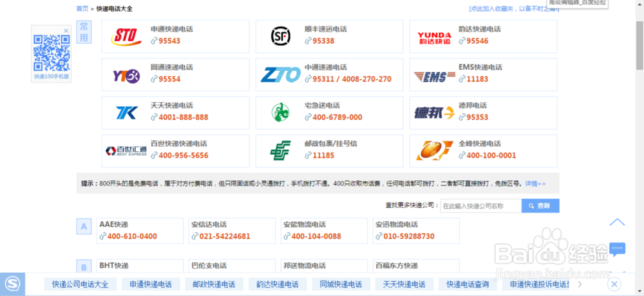This screenshot has width=644, height=296.
Task: Click phone number 11185
Action: 323,156
